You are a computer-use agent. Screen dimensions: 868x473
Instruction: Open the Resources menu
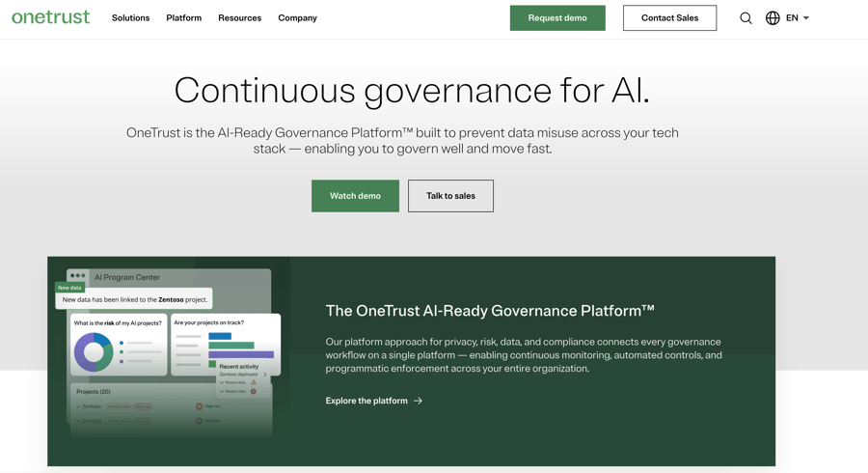pos(239,18)
